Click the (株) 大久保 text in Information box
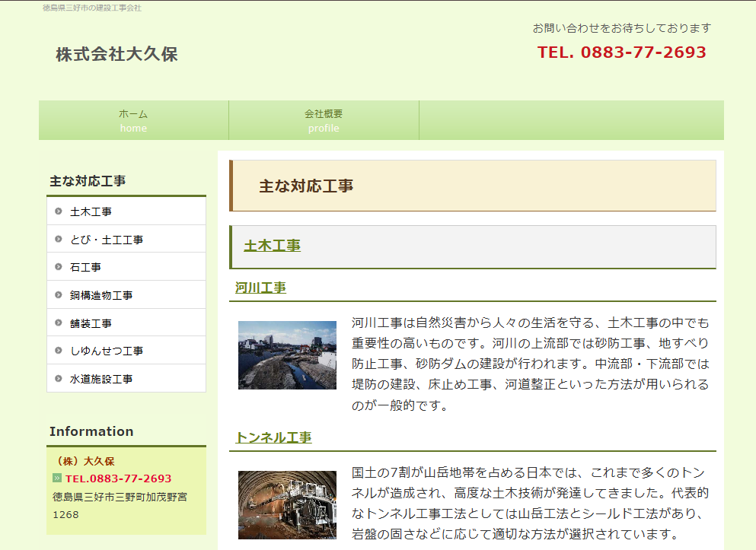756x550 pixels. [x=84, y=461]
